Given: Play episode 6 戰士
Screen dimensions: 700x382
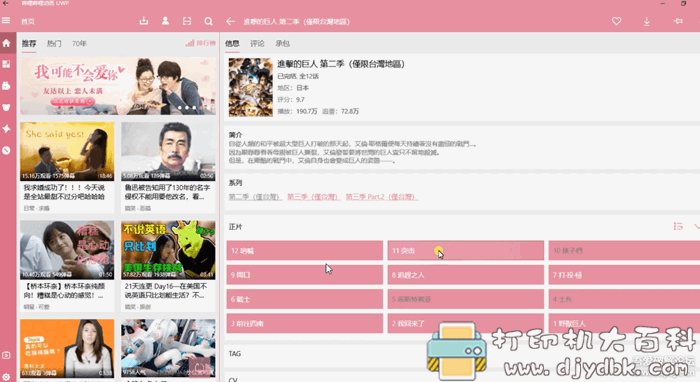Looking at the screenshot, I should click(x=305, y=299).
